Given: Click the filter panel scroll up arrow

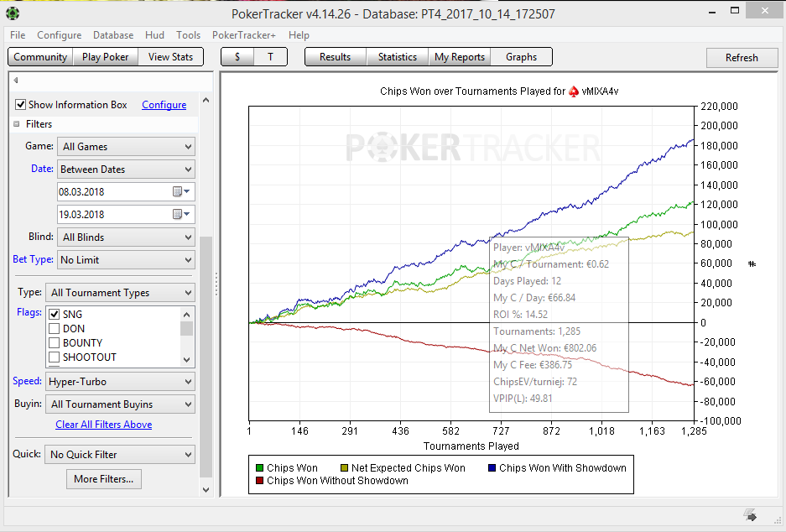Looking at the screenshot, I should coord(206,101).
